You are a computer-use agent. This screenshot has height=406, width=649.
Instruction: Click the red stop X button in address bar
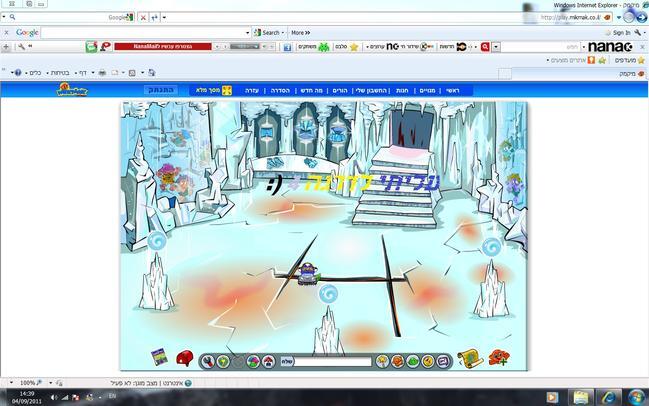click(x=143, y=17)
